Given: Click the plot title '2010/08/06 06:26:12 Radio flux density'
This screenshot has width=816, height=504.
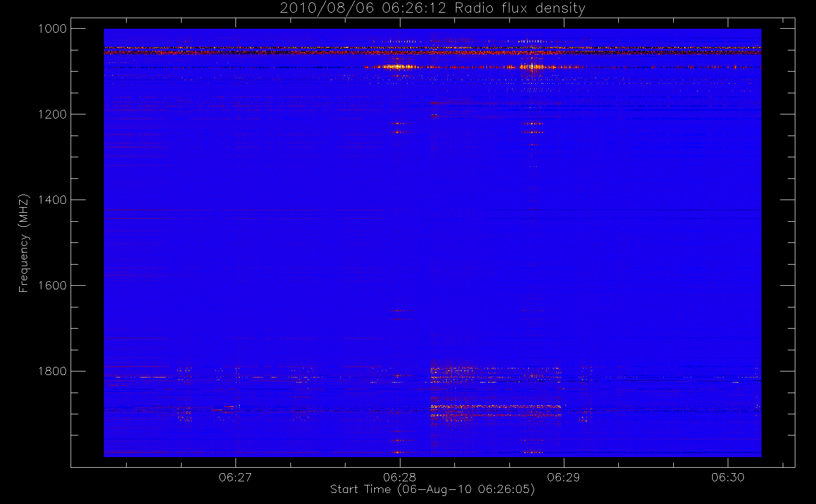Looking at the screenshot, I should [433, 8].
